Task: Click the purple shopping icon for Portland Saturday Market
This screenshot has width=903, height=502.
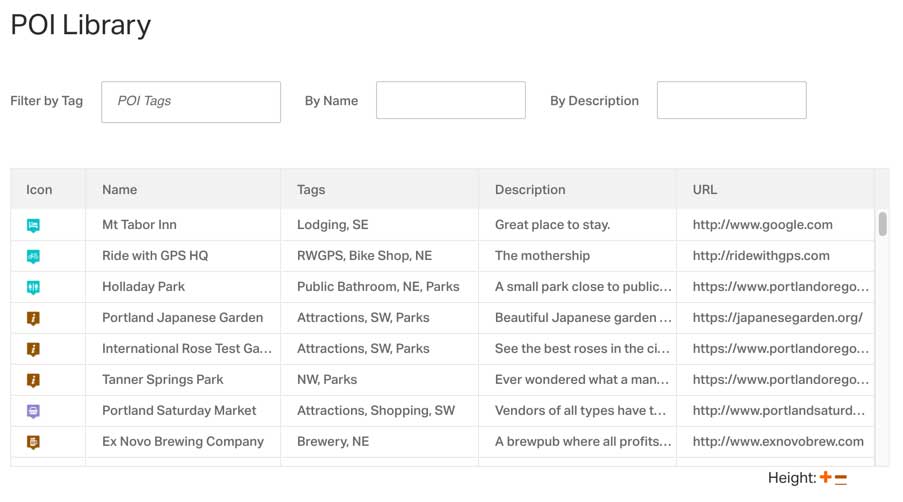Action: point(33,411)
